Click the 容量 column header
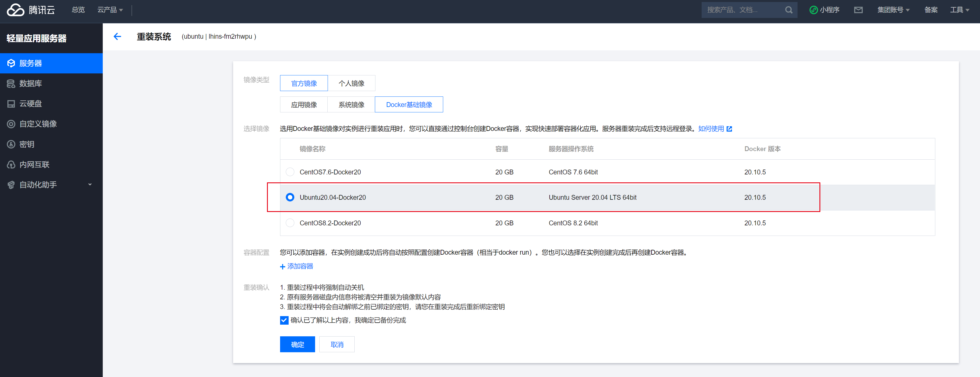 click(x=502, y=149)
